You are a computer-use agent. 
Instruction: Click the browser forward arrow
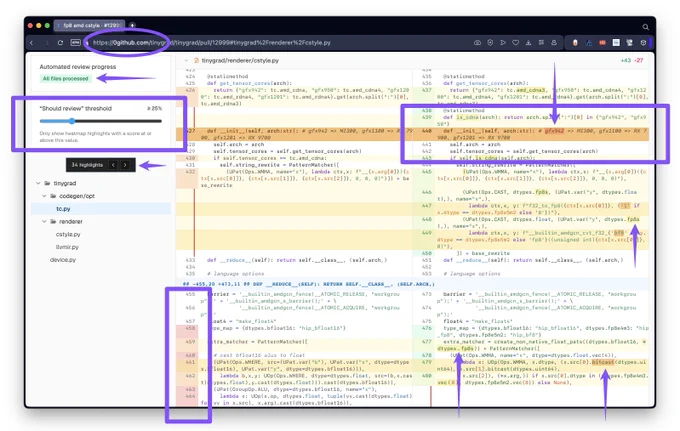tap(46, 42)
